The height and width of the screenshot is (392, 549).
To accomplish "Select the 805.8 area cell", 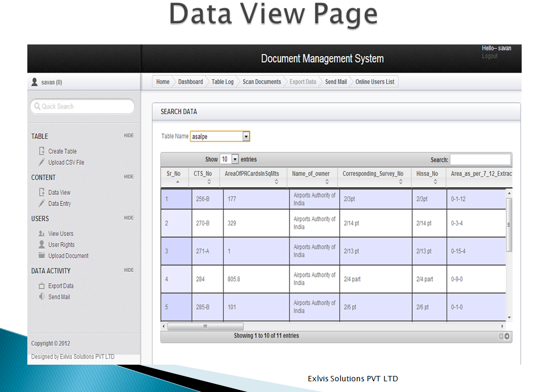I will (256, 279).
